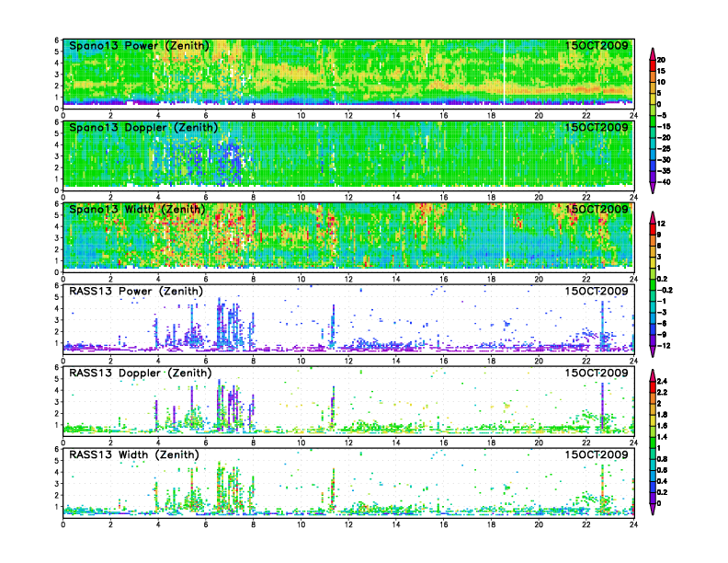Click the 20 label on the top colorbar
This screenshot has width=728, height=563.
pos(661,60)
